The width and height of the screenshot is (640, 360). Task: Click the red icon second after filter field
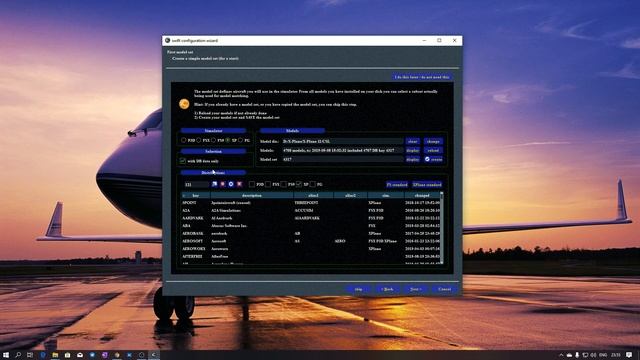click(223, 184)
